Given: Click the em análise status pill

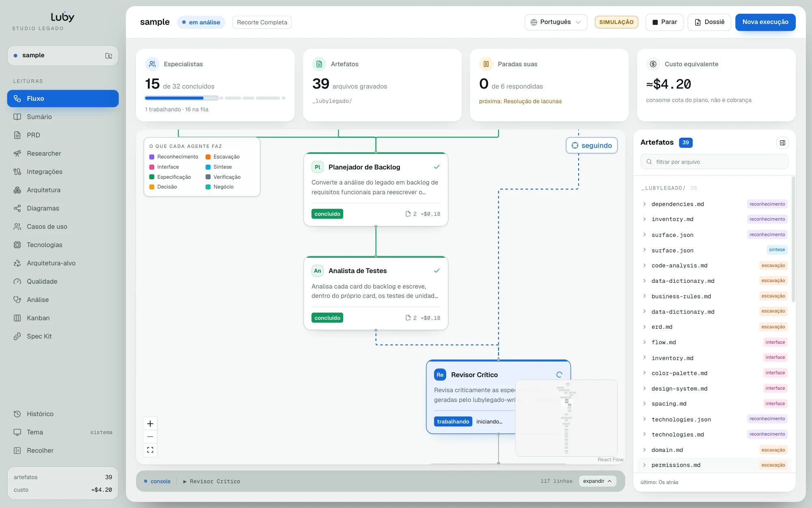Looking at the screenshot, I should [x=201, y=22].
